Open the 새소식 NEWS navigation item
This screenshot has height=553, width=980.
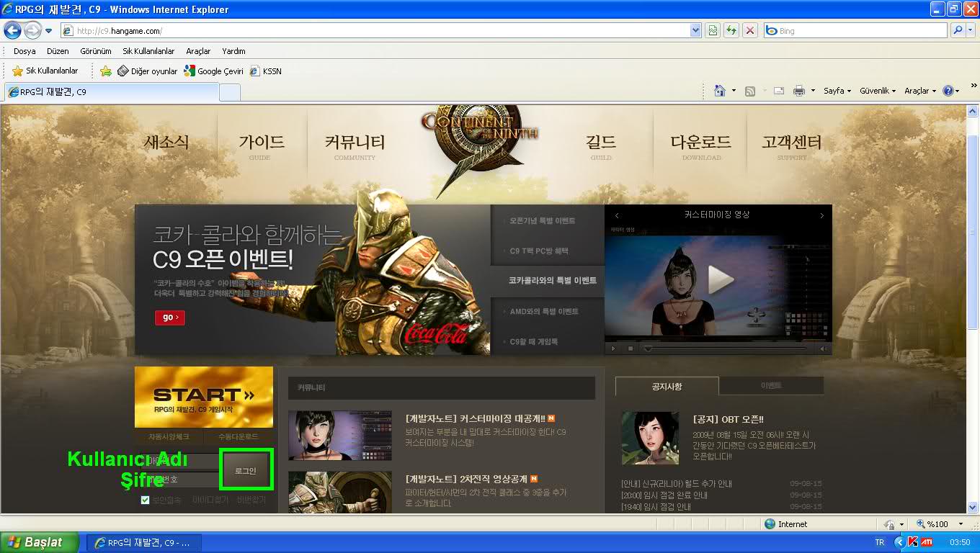point(166,145)
